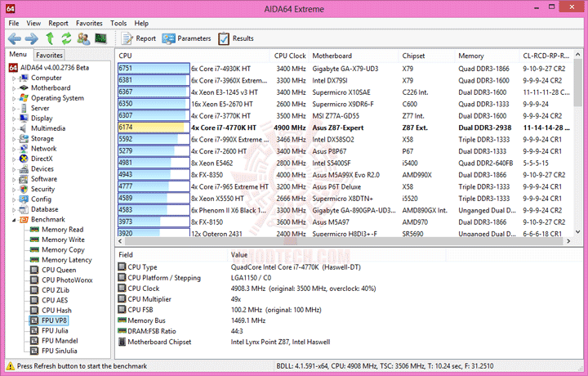Switch to the Favorites tab
Image resolution: width=588 pixels, height=376 pixels.
[49, 55]
